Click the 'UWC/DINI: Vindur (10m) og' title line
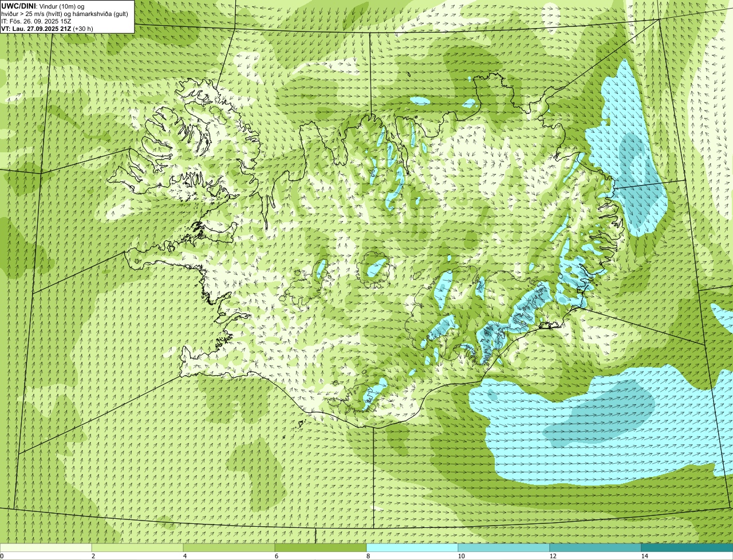733x560 pixels. tap(43, 6)
